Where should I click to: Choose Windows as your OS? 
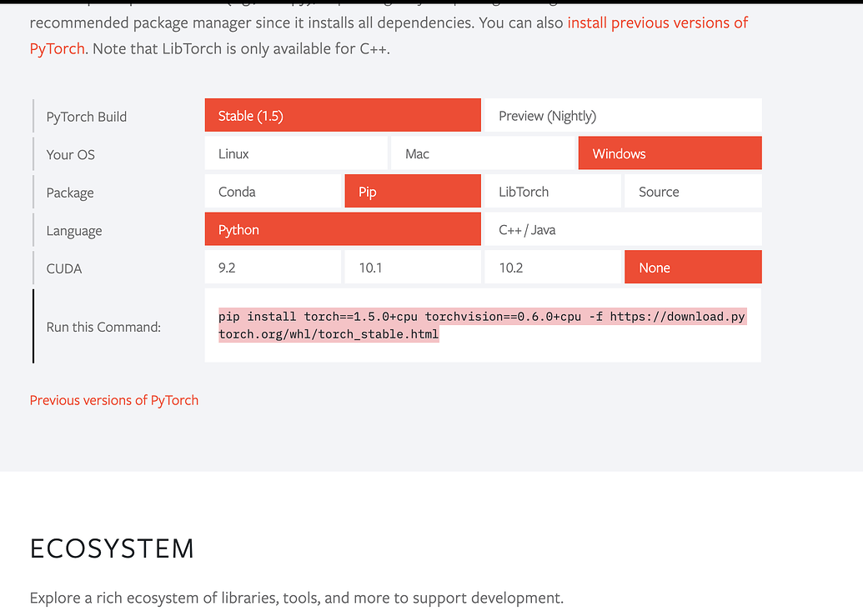pyautogui.click(x=670, y=153)
